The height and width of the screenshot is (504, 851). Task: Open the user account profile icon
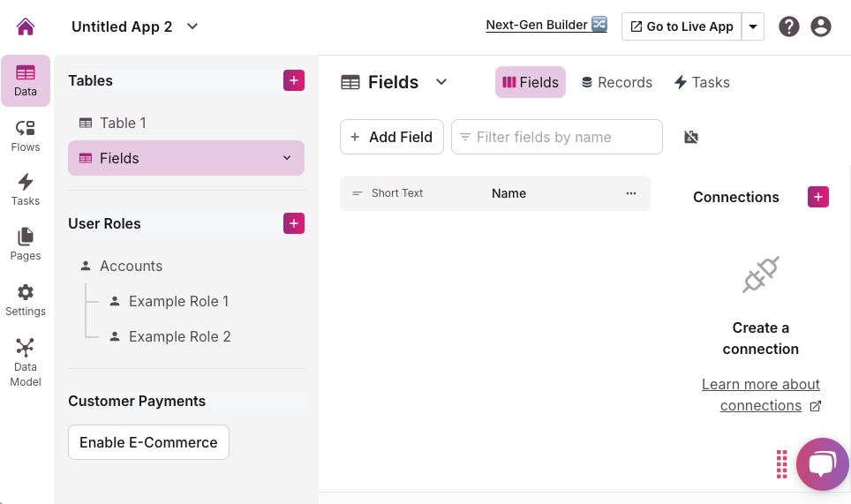click(x=821, y=26)
